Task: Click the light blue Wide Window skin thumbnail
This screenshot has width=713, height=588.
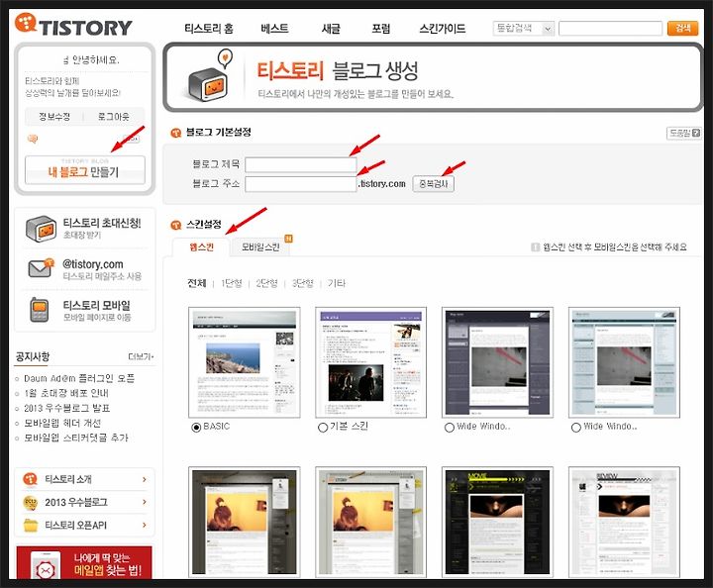Action: [x=624, y=362]
